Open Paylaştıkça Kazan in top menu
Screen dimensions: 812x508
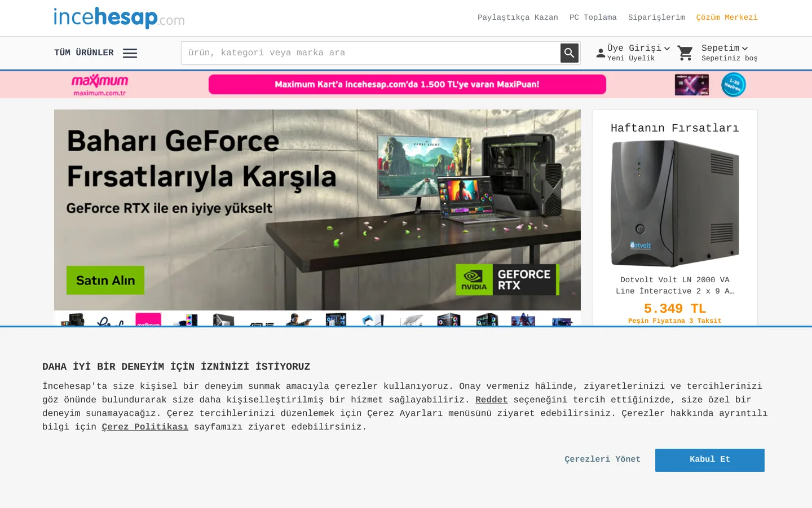coord(518,17)
